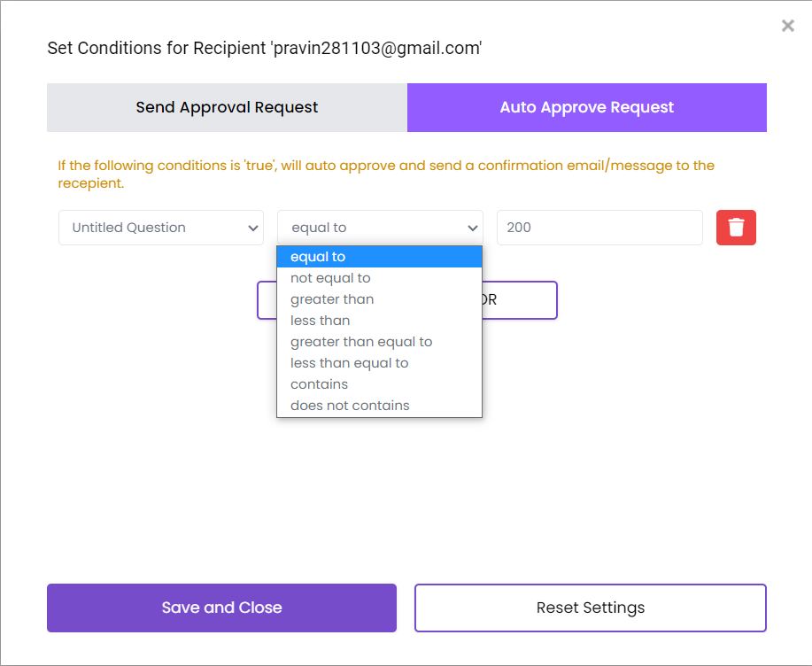Select the Auto Approve Request tab
This screenshot has width=812, height=666.
pos(586,106)
